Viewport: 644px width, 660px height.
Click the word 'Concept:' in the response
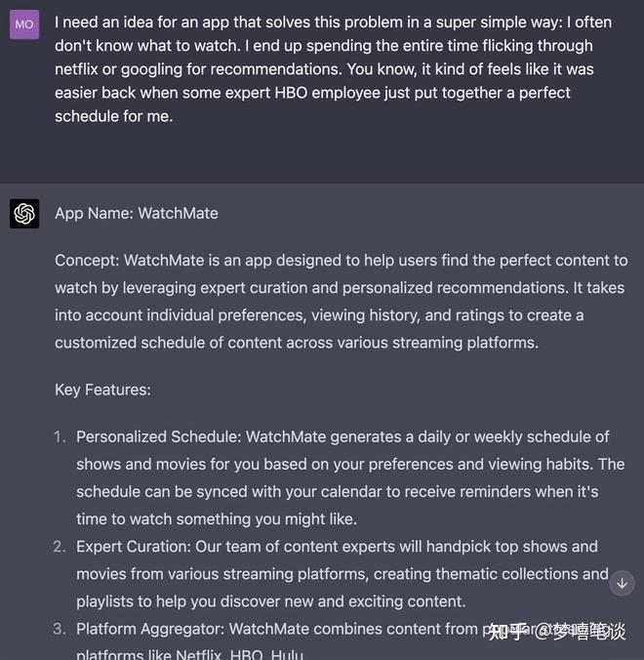point(87,260)
